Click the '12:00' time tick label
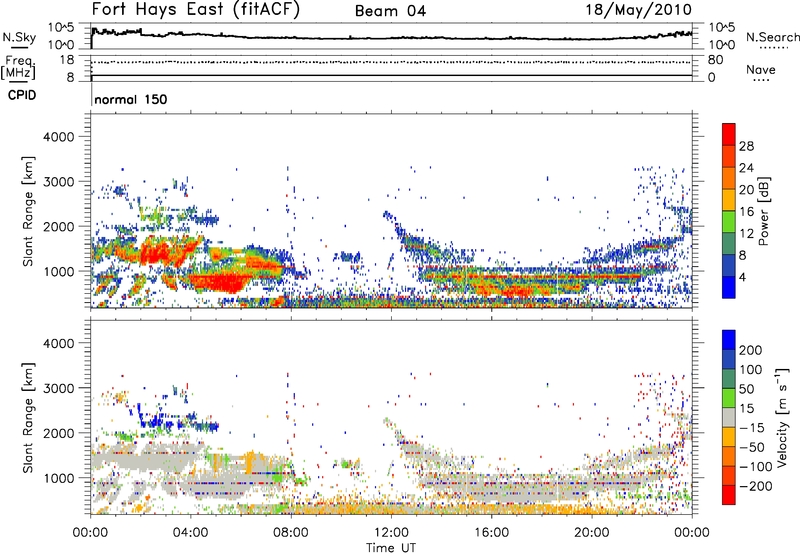 tap(391, 533)
